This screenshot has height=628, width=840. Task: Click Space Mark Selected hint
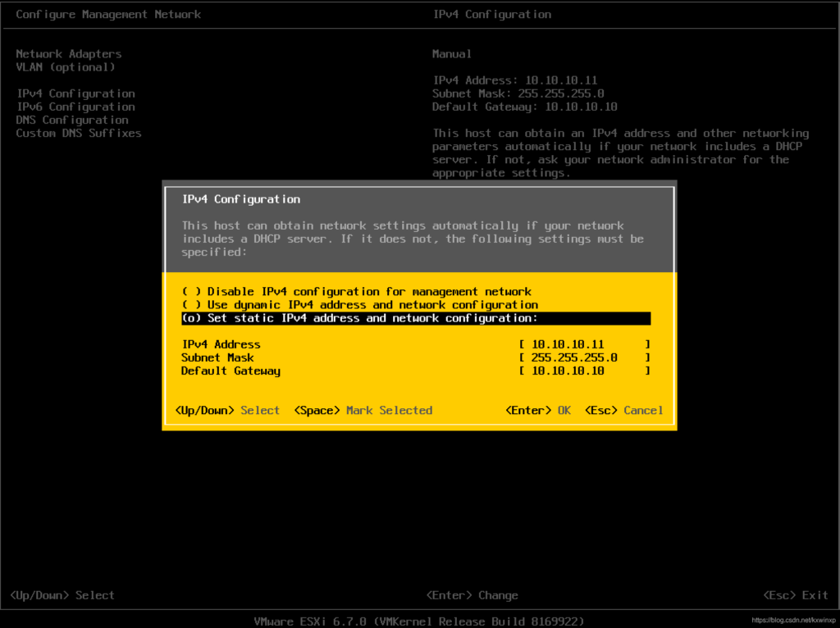pyautogui.click(x=363, y=410)
